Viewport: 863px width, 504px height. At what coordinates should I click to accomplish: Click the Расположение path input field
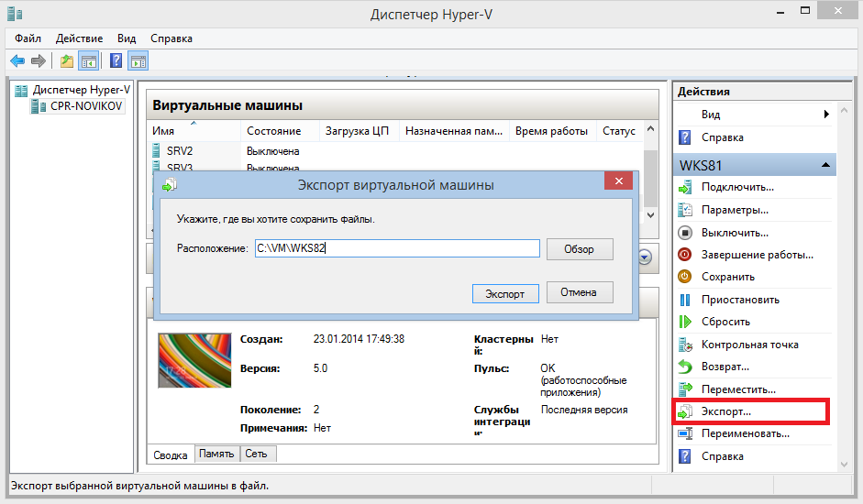click(397, 249)
